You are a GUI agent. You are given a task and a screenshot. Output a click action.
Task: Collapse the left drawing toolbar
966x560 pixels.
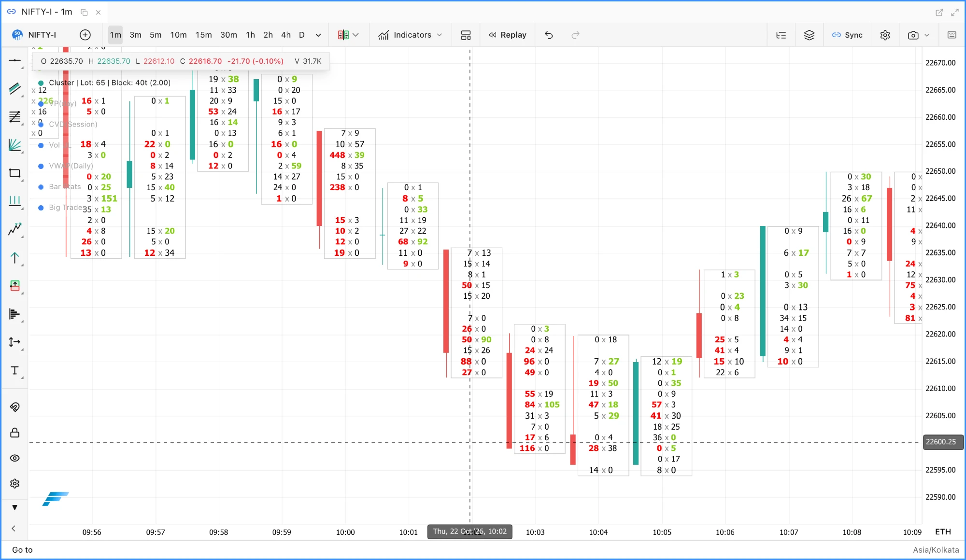(14, 528)
